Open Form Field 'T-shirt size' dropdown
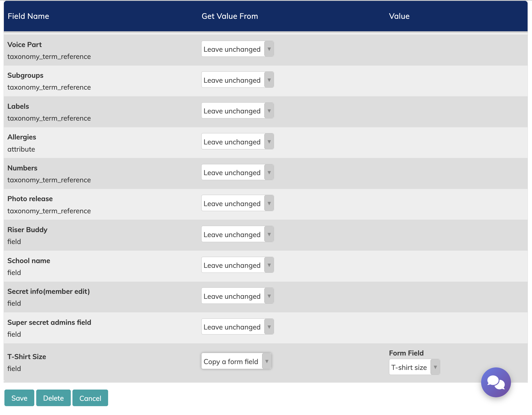 (x=414, y=367)
